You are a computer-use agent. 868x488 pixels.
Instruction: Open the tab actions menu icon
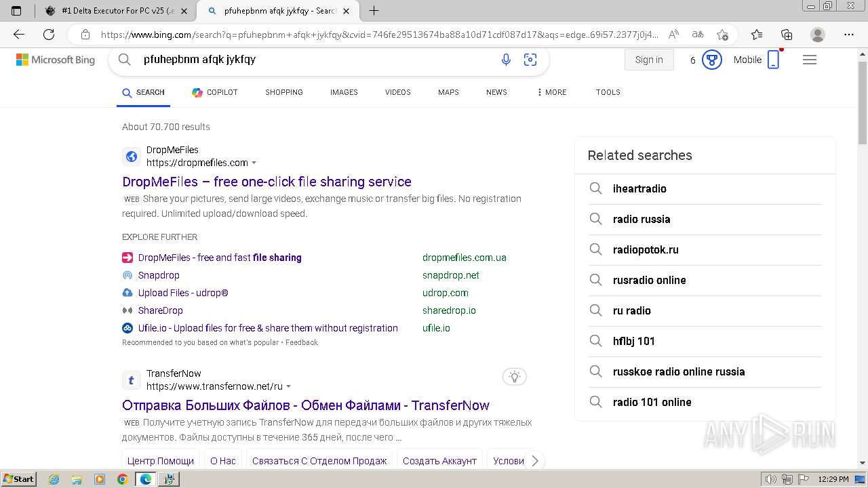click(x=17, y=11)
